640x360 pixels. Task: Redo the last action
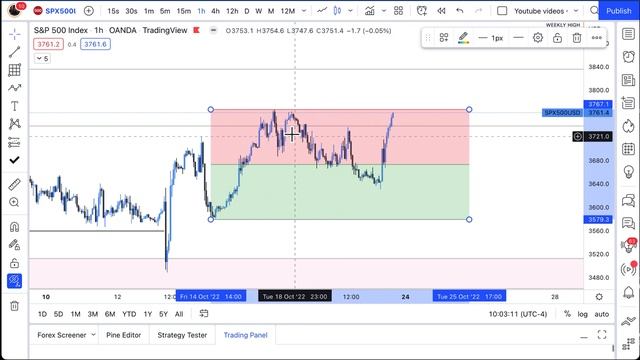[x=479, y=11]
